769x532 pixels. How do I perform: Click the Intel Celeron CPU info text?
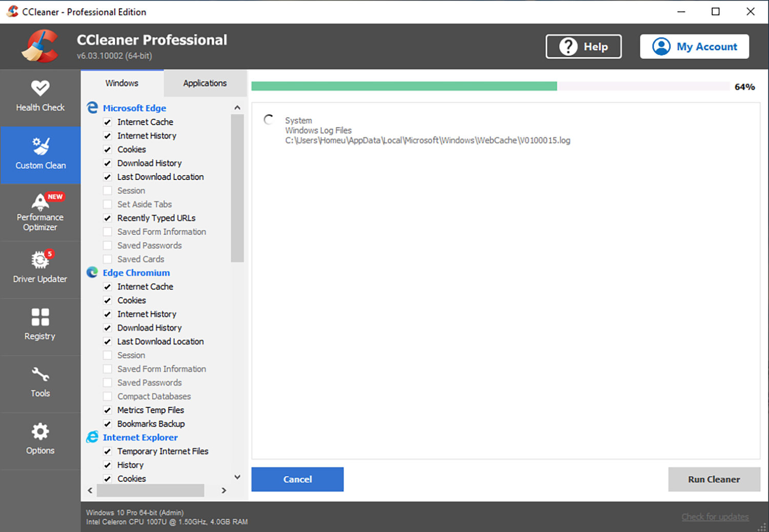pos(167,522)
